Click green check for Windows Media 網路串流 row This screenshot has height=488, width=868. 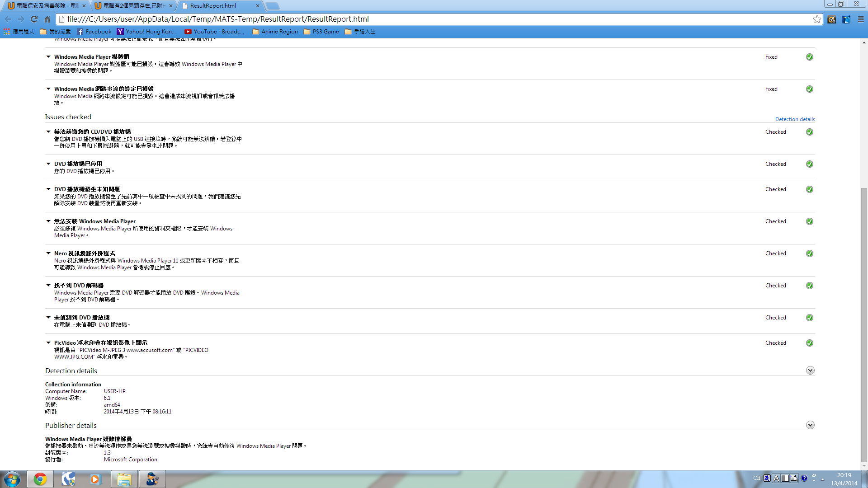[810, 89]
